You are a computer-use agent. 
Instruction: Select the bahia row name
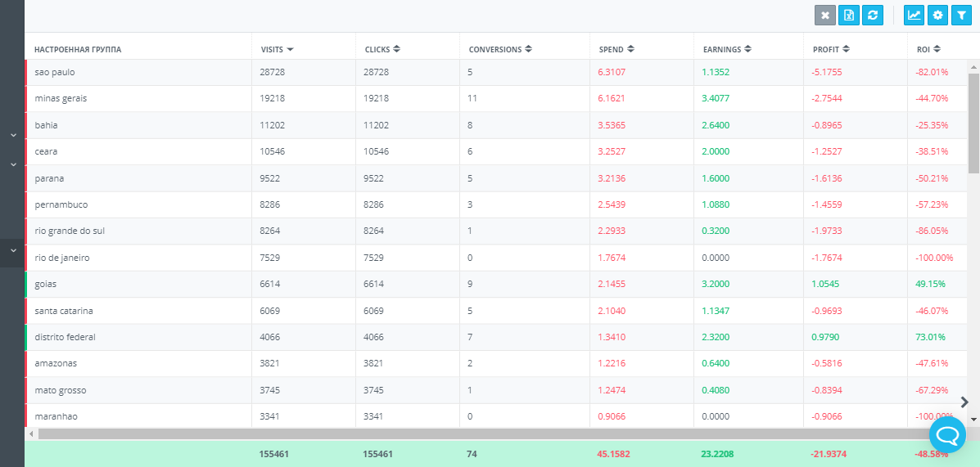point(46,125)
